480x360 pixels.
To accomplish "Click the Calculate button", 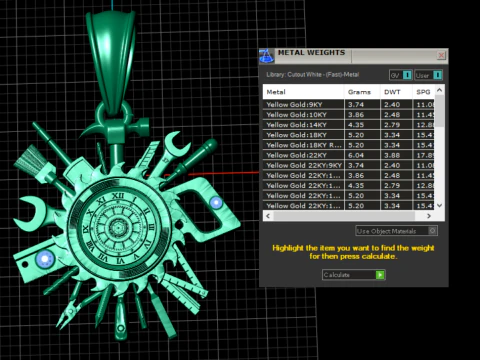I will coord(353,275).
